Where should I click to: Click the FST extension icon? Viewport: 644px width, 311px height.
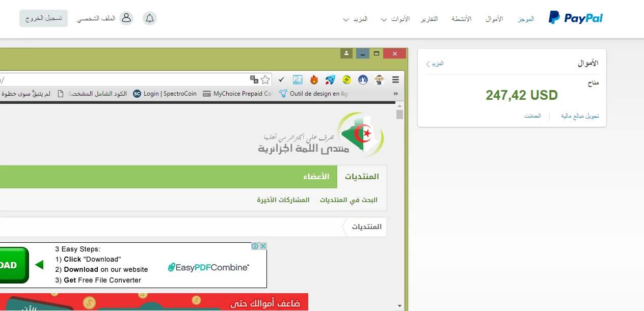[298, 79]
